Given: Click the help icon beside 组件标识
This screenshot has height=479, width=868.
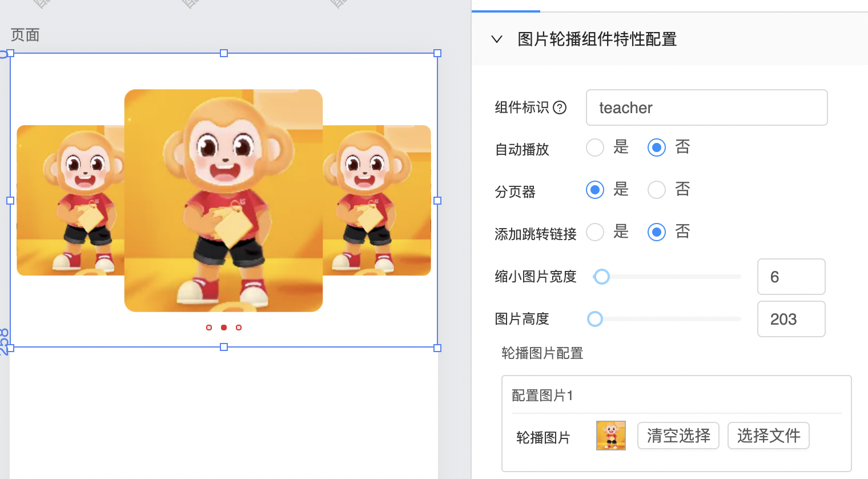Looking at the screenshot, I should coord(560,107).
